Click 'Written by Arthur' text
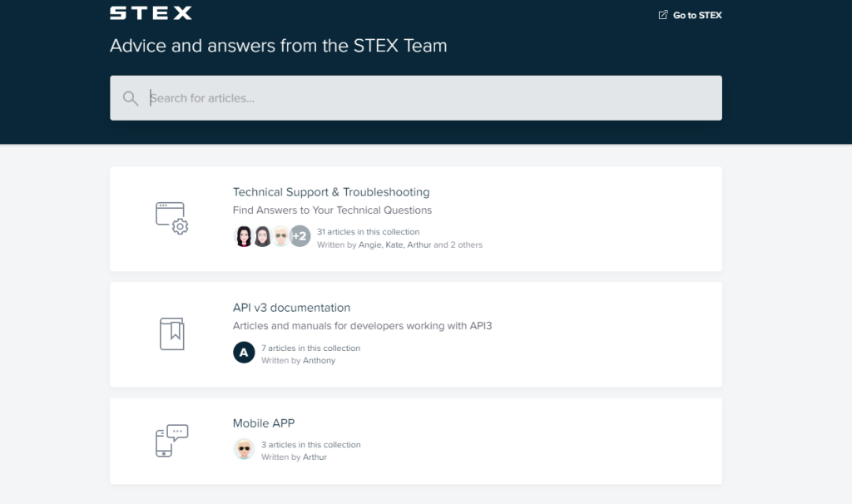Viewport: 852px width, 504px height. (294, 457)
